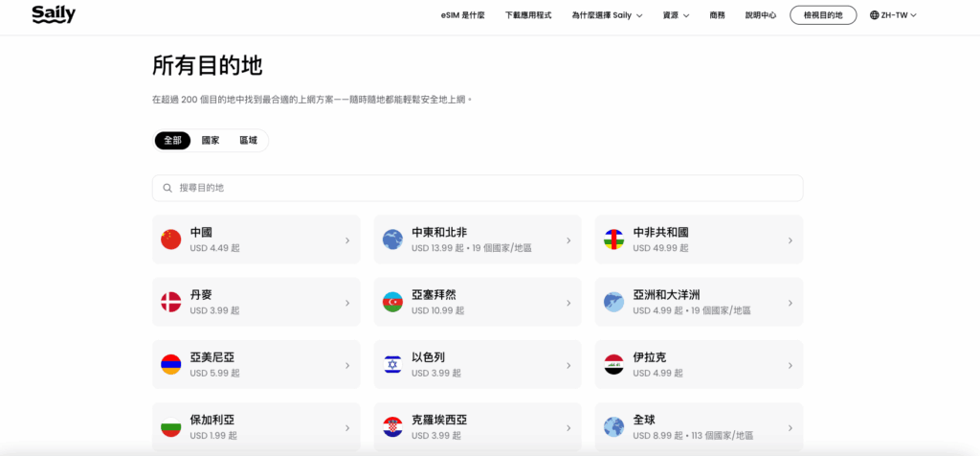Click the USD 1.99 起 price text
Screen dimensions: 980x456
(213, 436)
